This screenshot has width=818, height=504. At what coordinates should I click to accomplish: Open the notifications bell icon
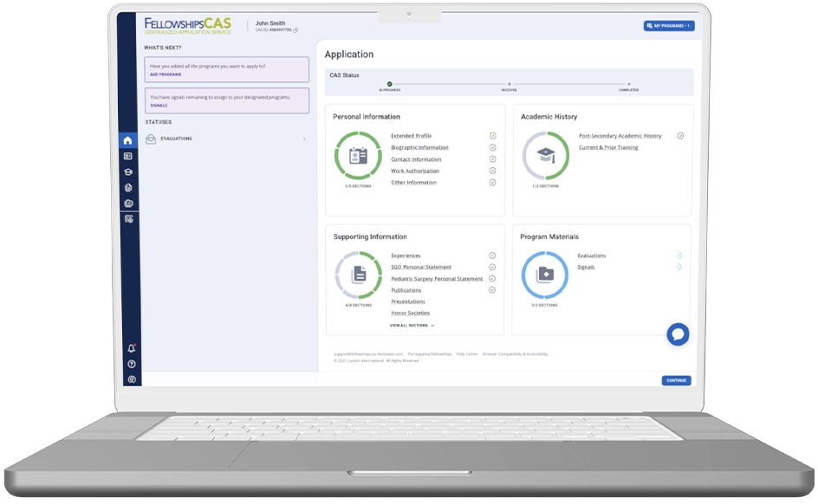132,349
